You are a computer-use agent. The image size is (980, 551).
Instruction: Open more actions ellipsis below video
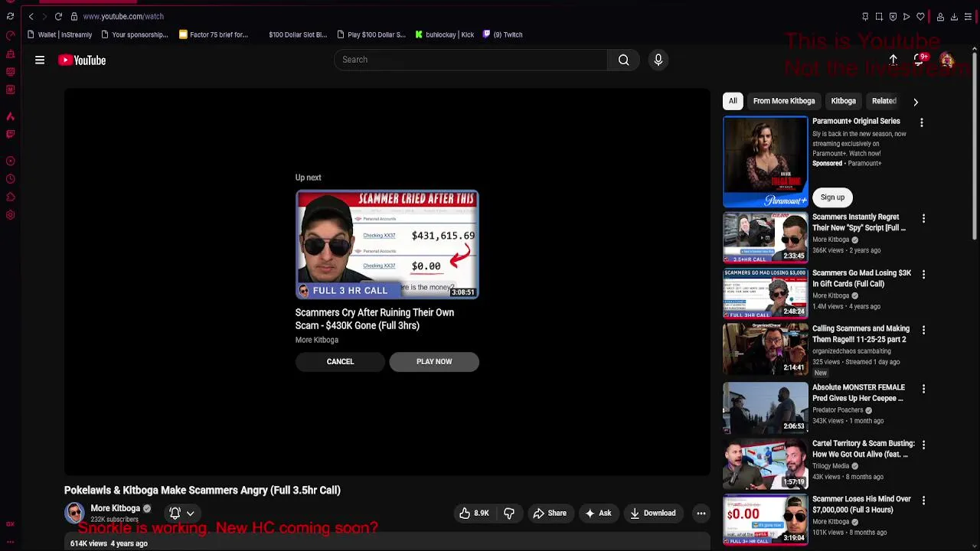[701, 513]
